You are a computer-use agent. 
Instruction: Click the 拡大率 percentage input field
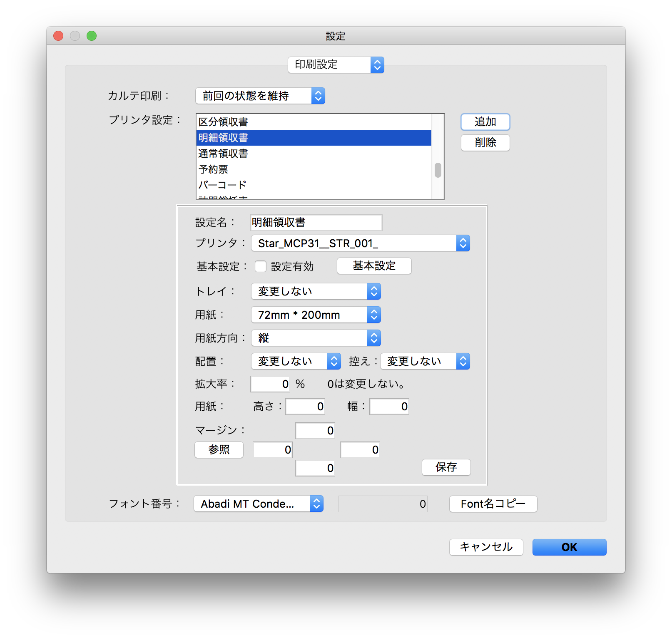270,384
